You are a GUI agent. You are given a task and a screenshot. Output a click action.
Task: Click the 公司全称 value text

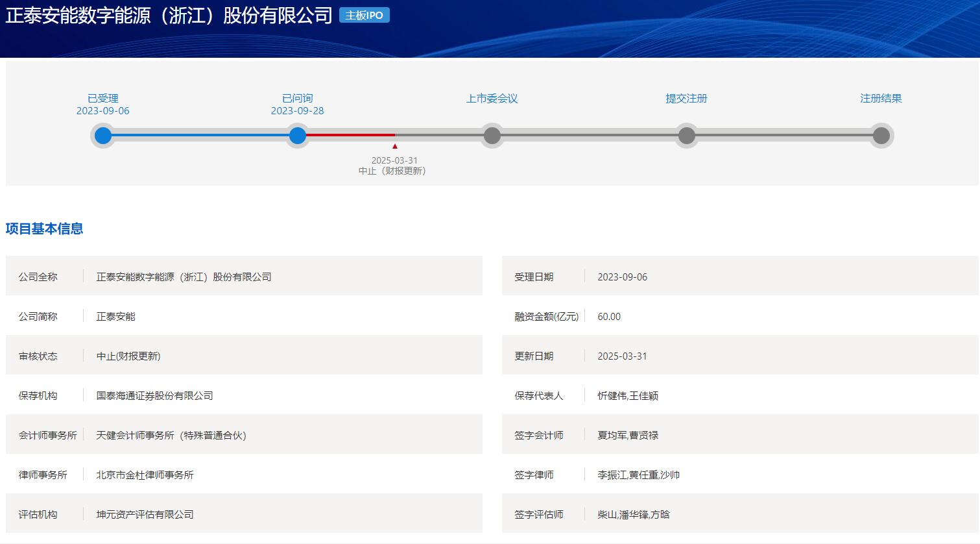184,277
